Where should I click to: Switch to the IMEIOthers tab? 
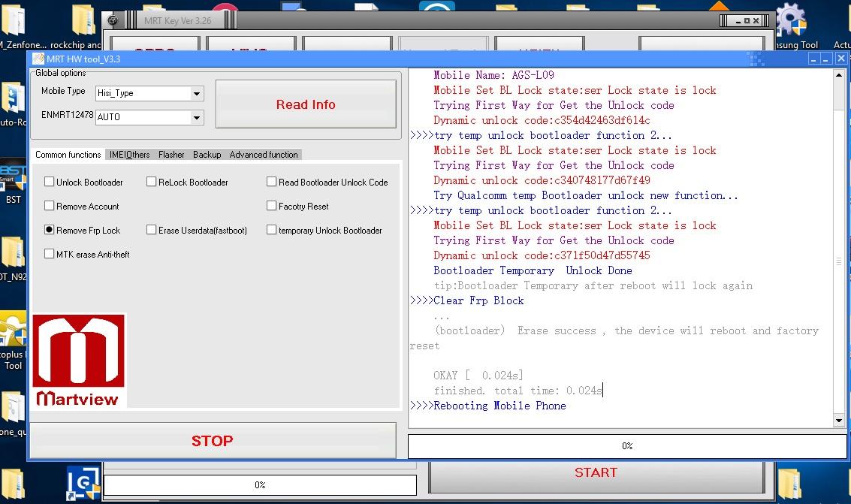point(130,155)
